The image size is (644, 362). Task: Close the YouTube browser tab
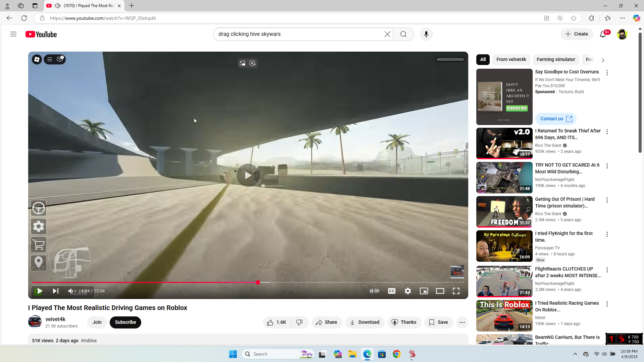[x=119, y=6]
